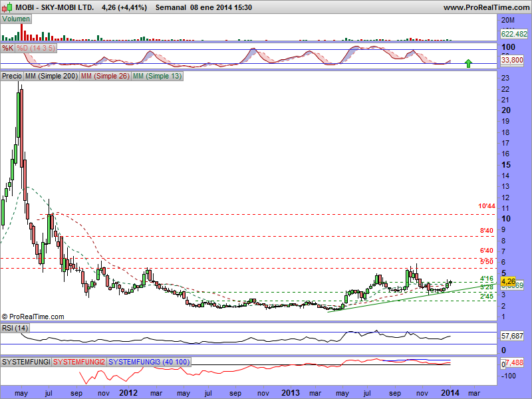The width and height of the screenshot is (532, 399).
Task: Click the volume value 622.482
Action: pos(514,34)
